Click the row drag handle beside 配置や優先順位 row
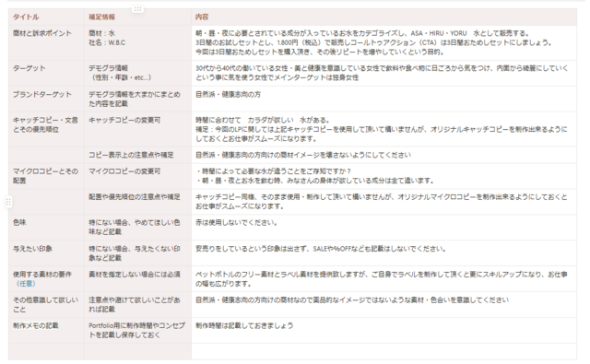 pos(8,202)
